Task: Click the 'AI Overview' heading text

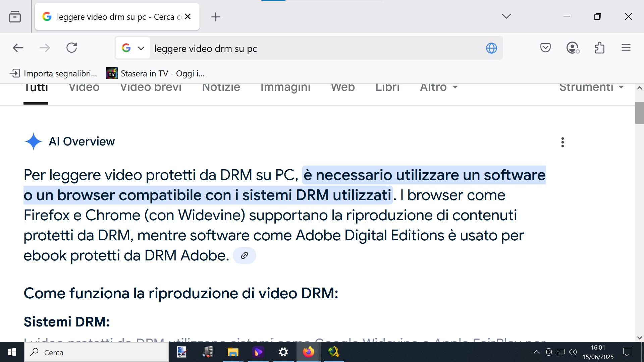Action: click(x=82, y=141)
